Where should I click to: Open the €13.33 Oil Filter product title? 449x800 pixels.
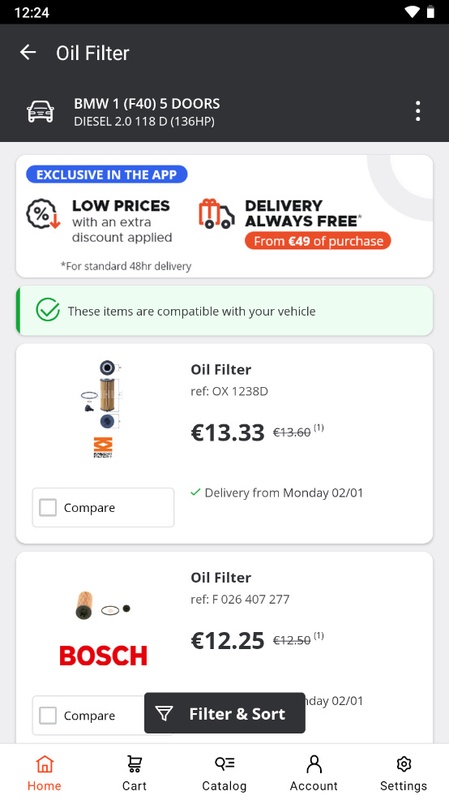click(221, 369)
